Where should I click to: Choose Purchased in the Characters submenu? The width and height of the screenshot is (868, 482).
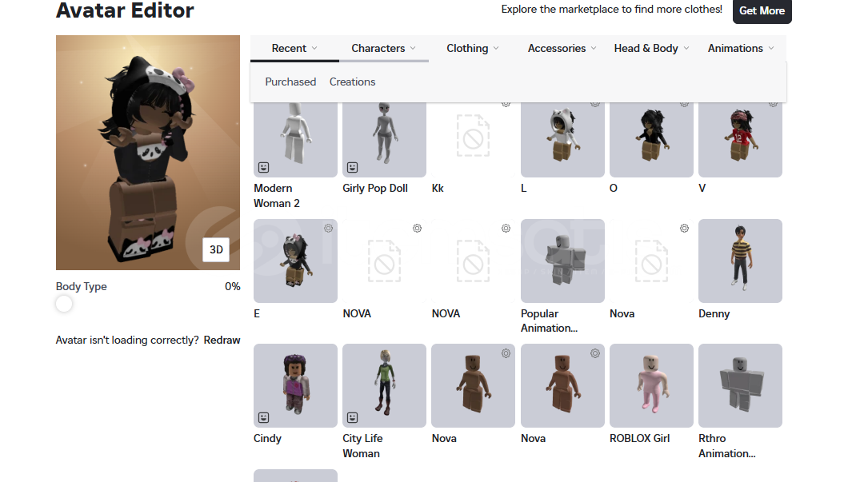click(x=290, y=82)
